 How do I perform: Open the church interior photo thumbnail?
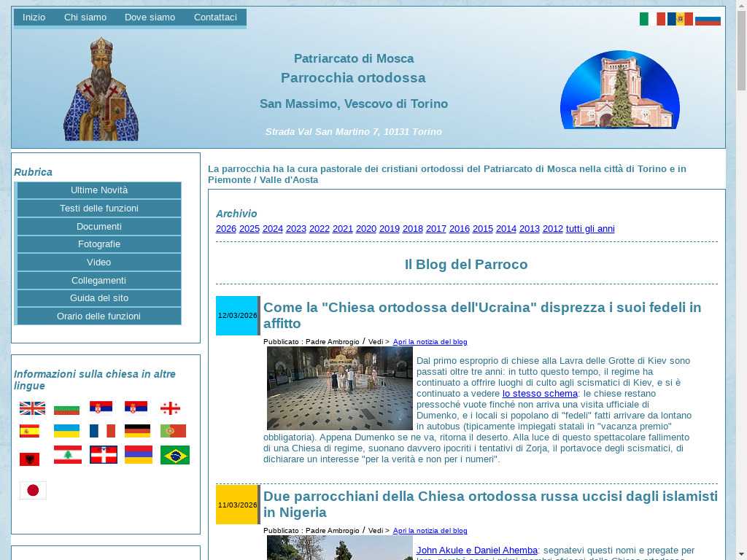(339, 388)
